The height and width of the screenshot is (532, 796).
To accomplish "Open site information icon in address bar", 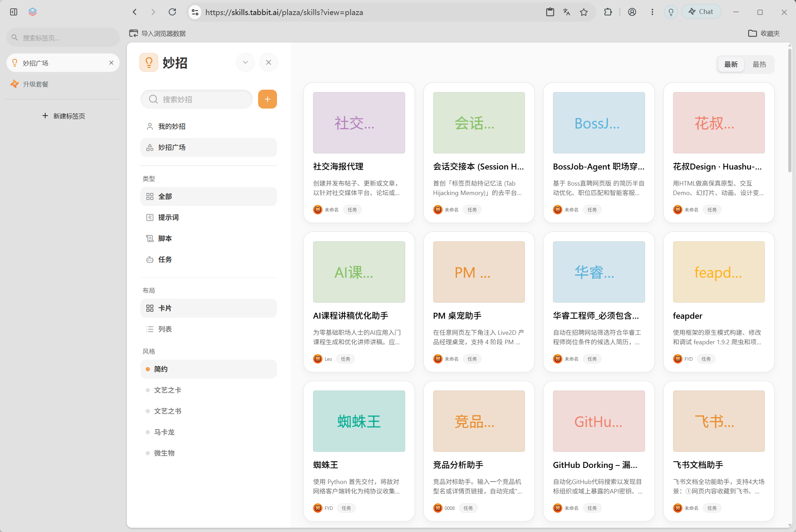I will 195,12.
